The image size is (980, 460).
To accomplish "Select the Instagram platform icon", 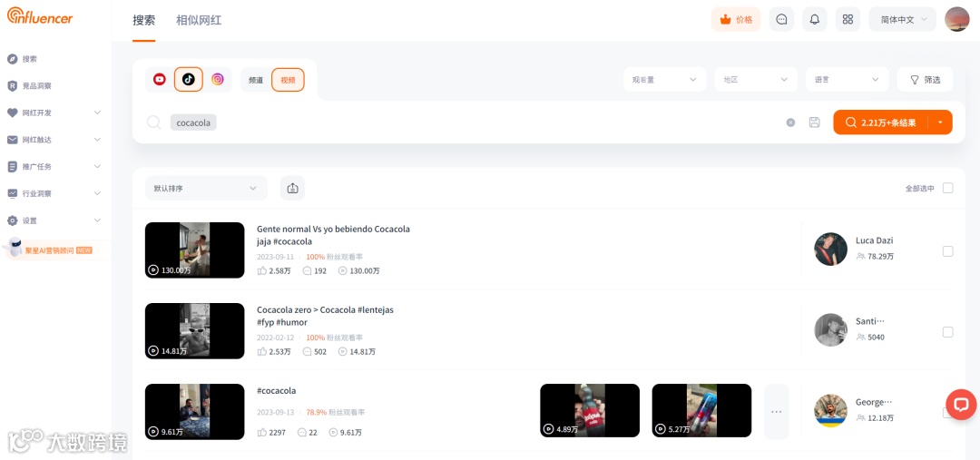I will pyautogui.click(x=218, y=79).
